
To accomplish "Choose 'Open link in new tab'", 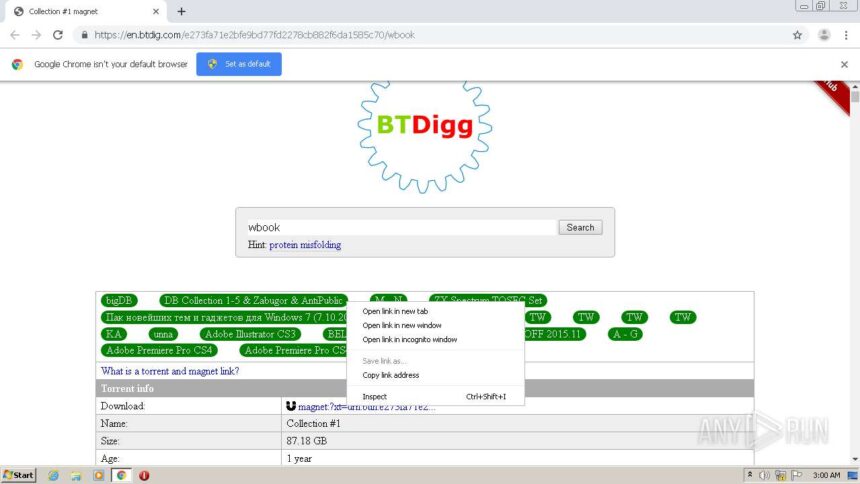I will point(395,311).
